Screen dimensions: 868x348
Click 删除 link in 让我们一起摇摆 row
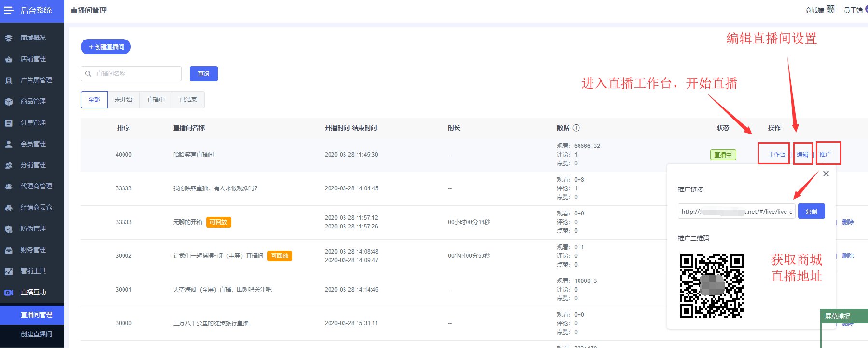pyautogui.click(x=848, y=256)
